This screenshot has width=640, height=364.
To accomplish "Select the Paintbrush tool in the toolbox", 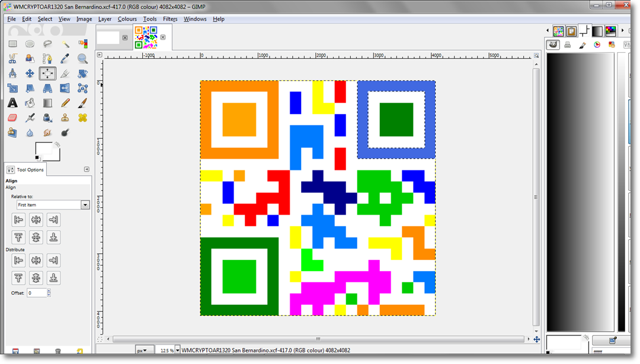I will (82, 103).
